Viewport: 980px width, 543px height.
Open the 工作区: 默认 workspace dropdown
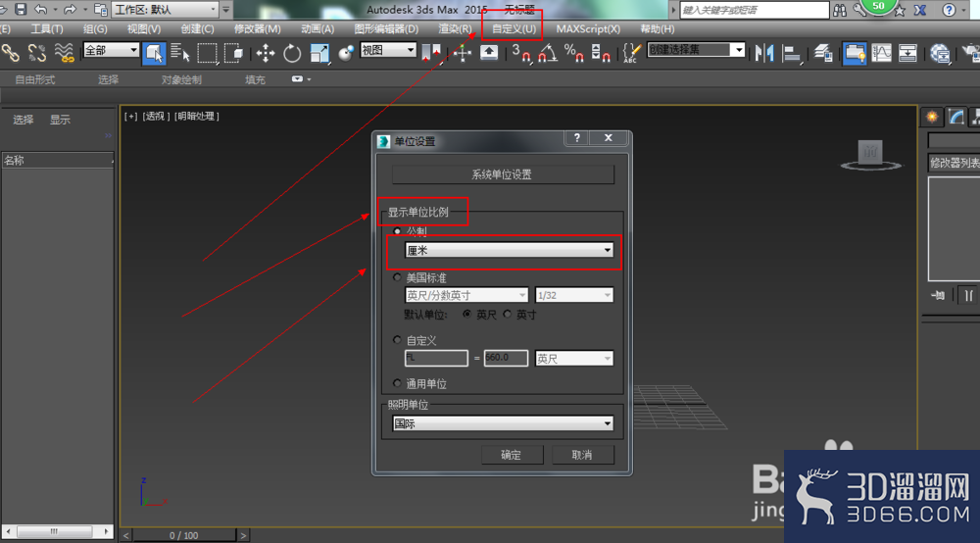pyautogui.click(x=165, y=10)
